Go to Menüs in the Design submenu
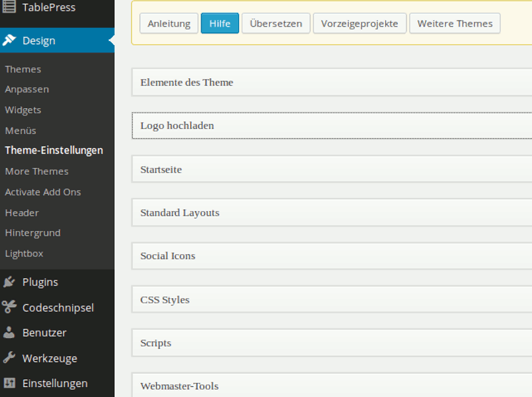Viewport: 532px width, 397px height. (21, 131)
